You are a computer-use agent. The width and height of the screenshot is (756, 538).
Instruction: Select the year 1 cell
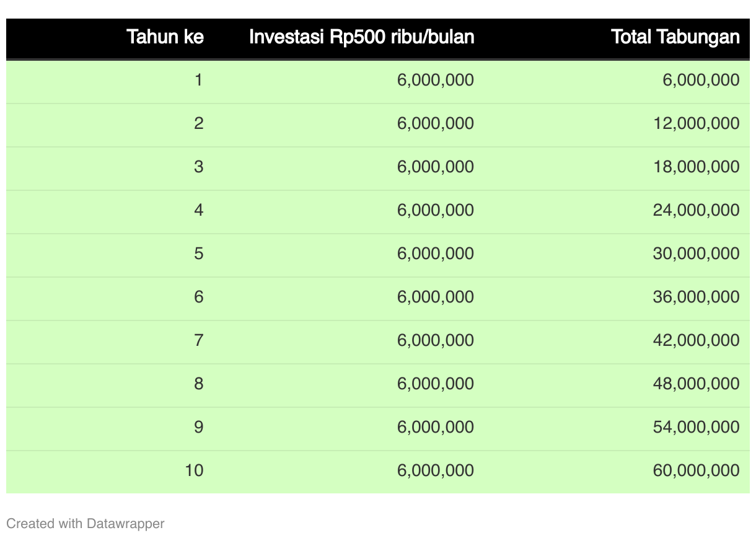(x=198, y=80)
